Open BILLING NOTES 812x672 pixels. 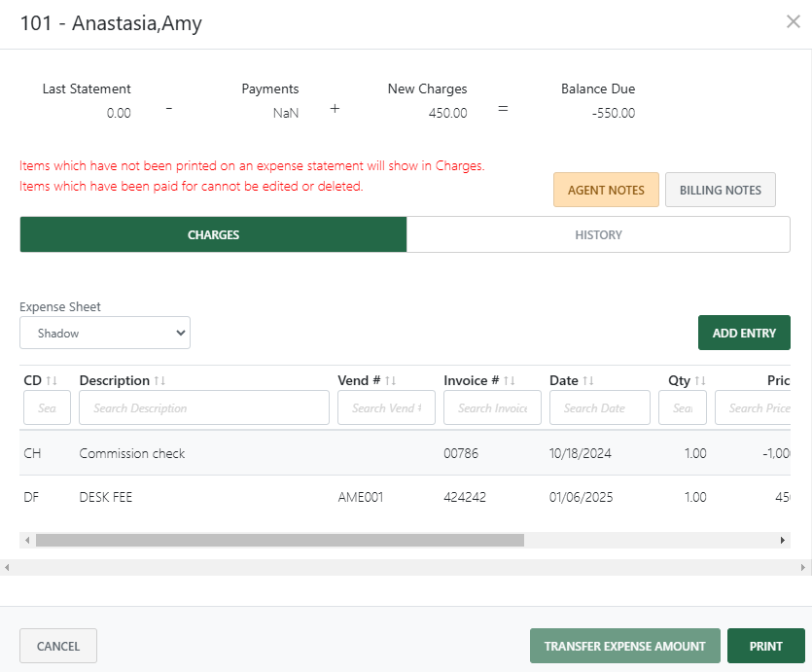pos(720,190)
